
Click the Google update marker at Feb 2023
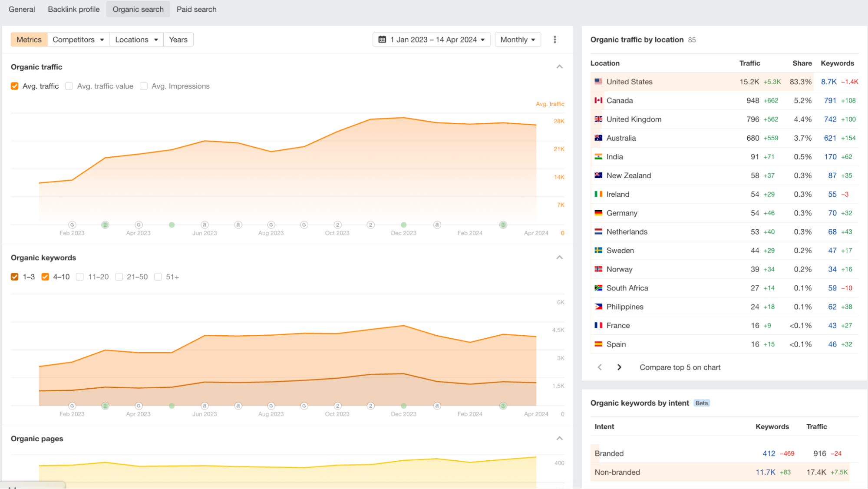(72, 225)
